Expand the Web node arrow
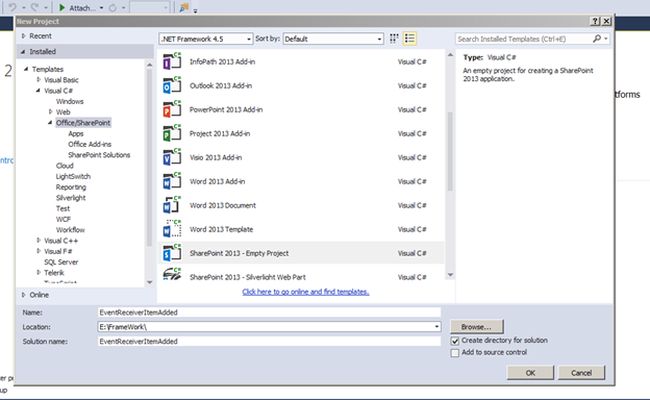The width and height of the screenshot is (650, 400). tap(50, 112)
